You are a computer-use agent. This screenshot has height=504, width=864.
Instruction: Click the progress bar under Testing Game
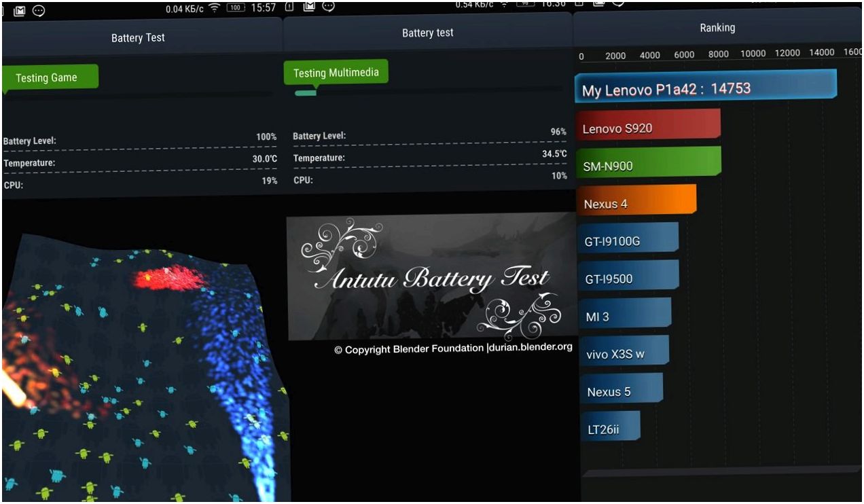(x=139, y=95)
